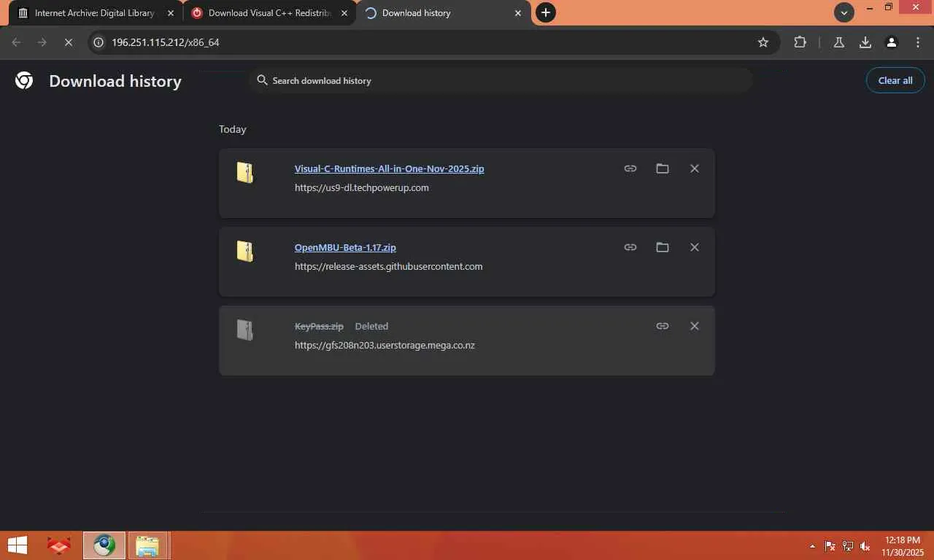Open the Extensions puzzle menu
934x560 pixels.
pyautogui.click(x=800, y=42)
